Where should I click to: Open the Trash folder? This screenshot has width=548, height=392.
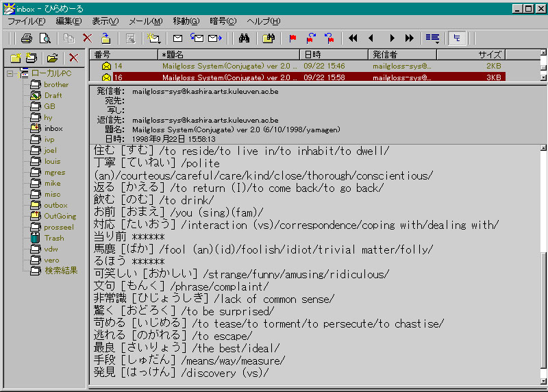point(53,238)
